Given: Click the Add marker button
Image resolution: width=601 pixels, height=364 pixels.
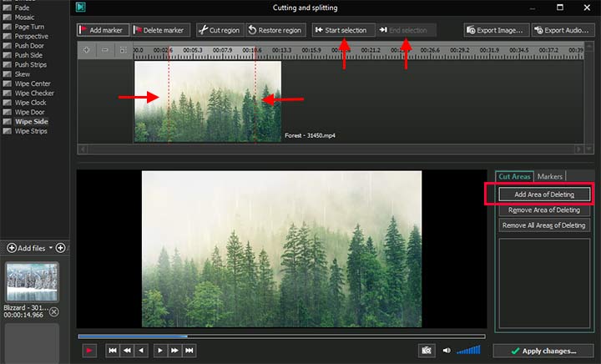Looking at the screenshot, I should pos(104,30).
